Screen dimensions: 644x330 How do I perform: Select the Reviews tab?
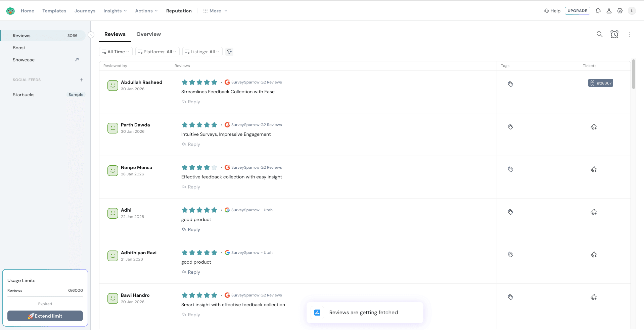(x=115, y=34)
